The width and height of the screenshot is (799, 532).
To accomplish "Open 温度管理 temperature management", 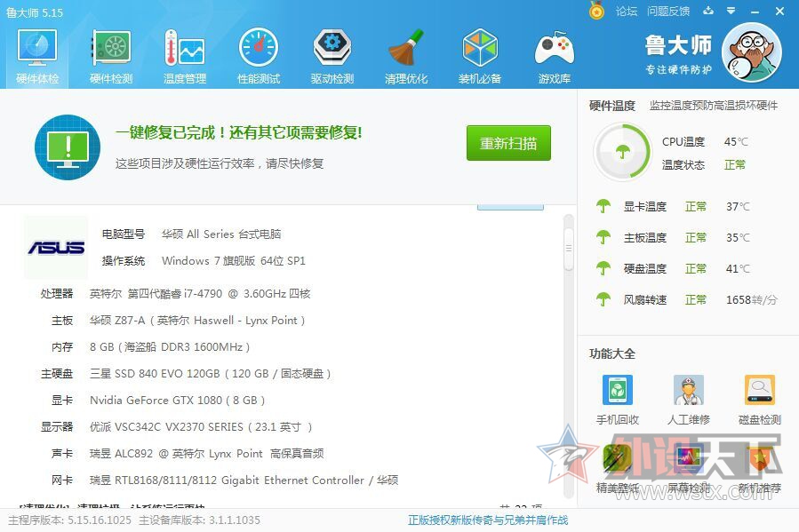I will pos(185,56).
